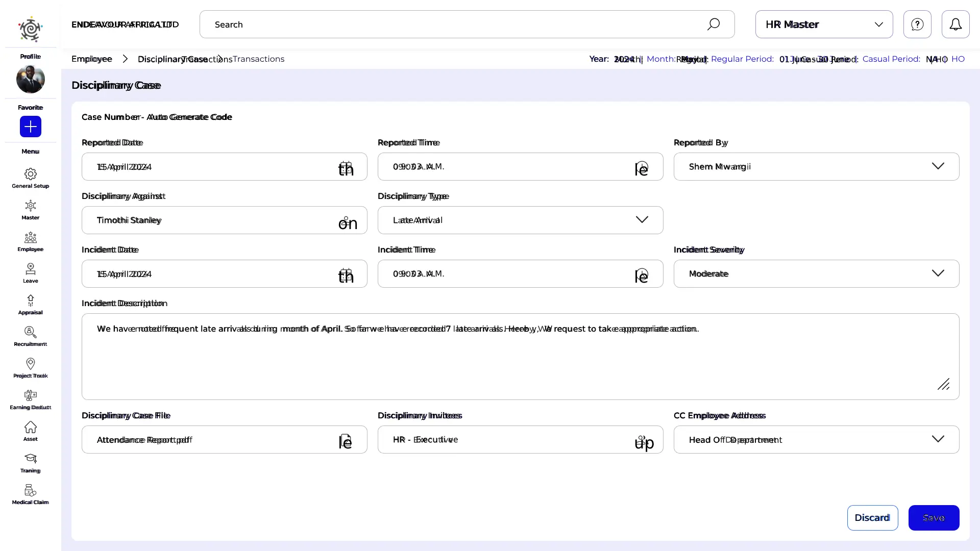Image resolution: width=980 pixels, height=551 pixels.
Task: Open the Incident Severity dropdown
Action: click(x=816, y=274)
